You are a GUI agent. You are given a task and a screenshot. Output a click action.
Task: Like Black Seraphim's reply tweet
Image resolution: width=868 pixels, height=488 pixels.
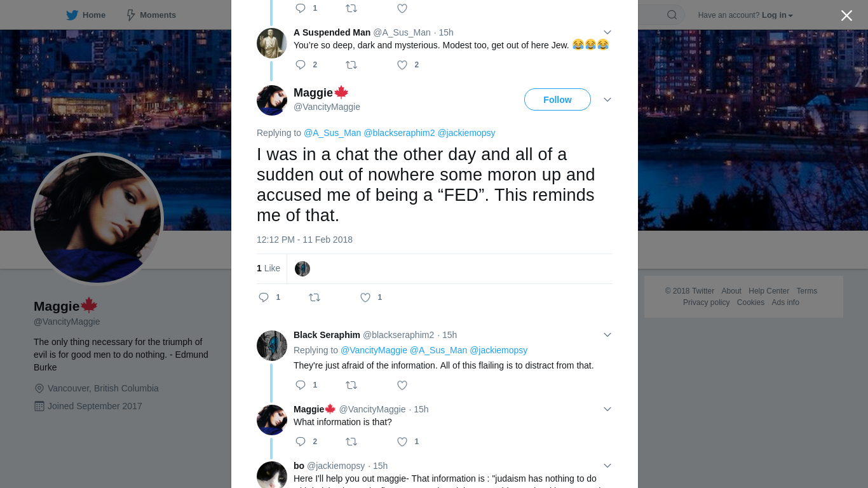[x=402, y=385]
